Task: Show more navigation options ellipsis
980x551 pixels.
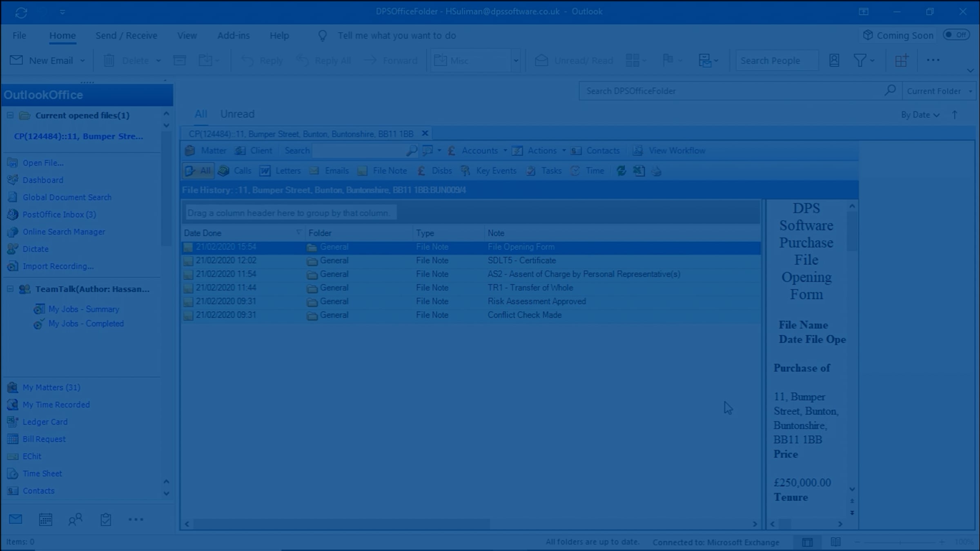Action: pyautogui.click(x=136, y=520)
